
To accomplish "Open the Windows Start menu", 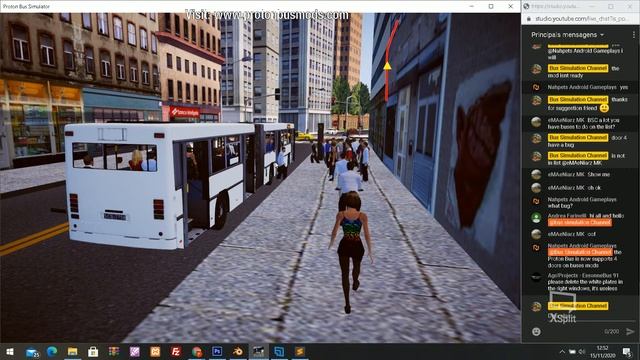I will [x=10, y=351].
